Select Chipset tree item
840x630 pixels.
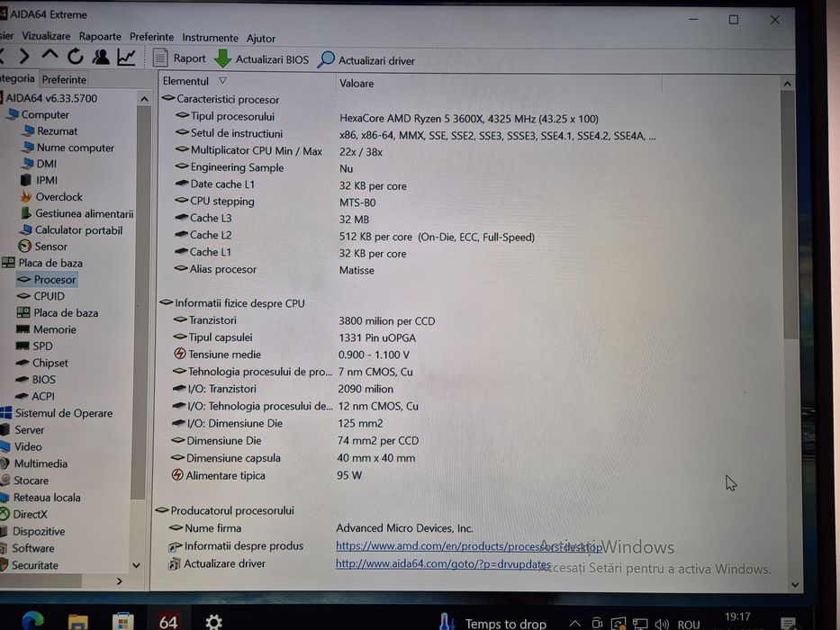[x=42, y=363]
